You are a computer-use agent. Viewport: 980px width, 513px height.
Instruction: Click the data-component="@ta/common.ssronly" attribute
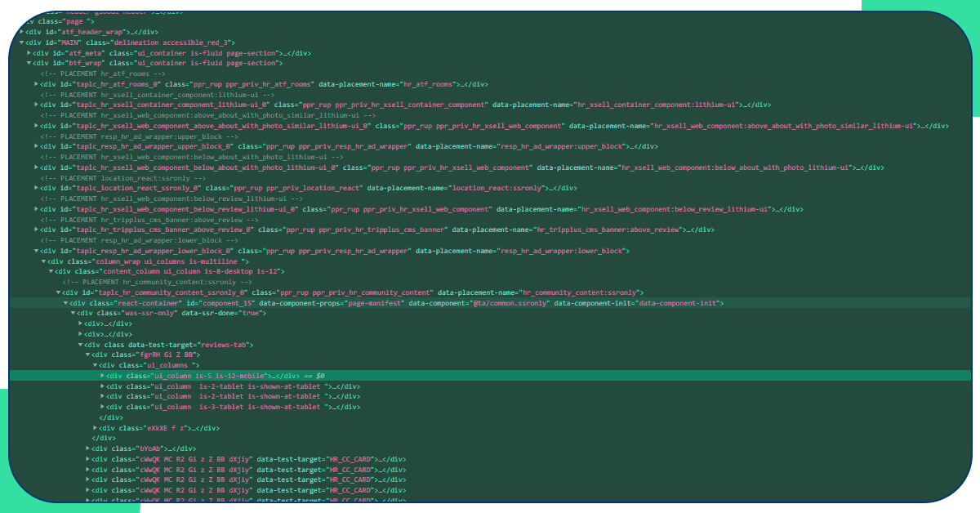click(x=479, y=303)
